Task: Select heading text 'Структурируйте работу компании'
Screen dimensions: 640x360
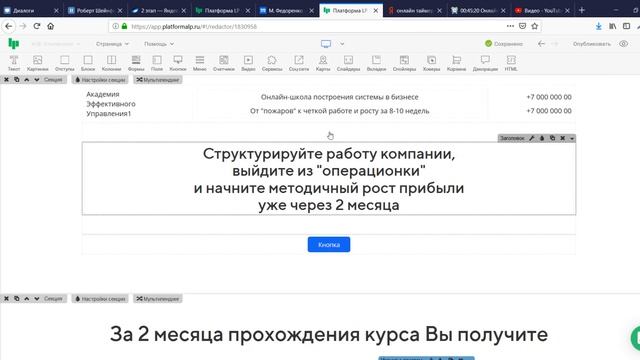Action: pos(329,154)
